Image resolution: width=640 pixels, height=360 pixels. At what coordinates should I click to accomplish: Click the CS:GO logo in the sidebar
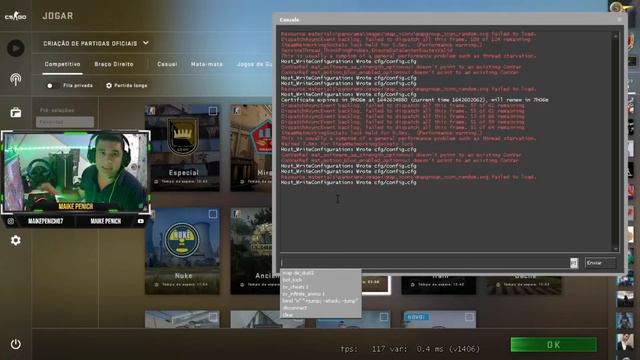click(x=16, y=16)
